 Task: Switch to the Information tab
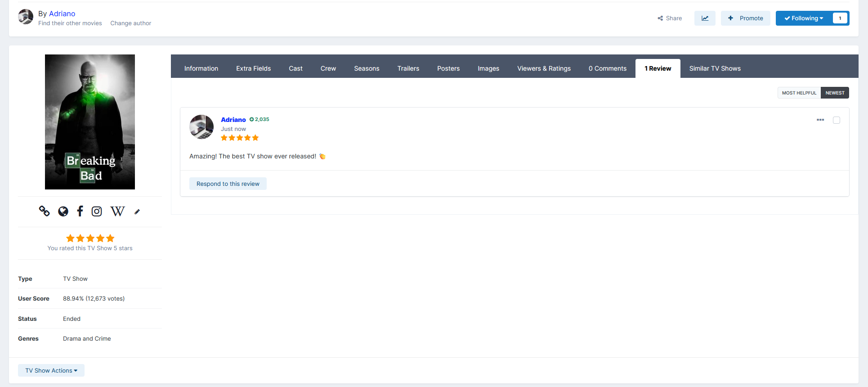[x=201, y=68]
